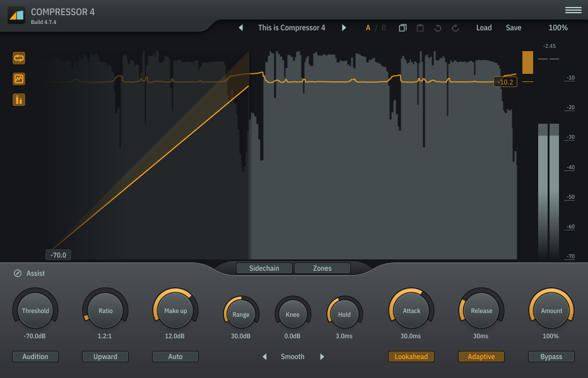This screenshot has width=588, height=378.
Task: Click the -2.45 peak level readout
Action: pos(550,46)
